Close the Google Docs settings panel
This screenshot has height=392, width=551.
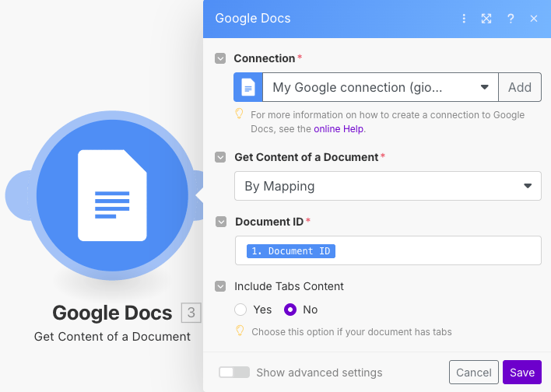pyautogui.click(x=534, y=19)
